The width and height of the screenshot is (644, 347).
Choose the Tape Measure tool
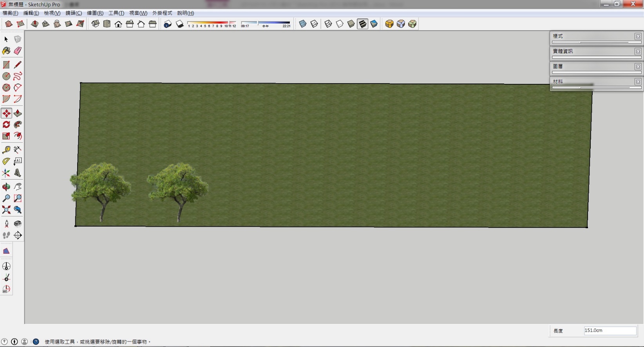tap(6, 150)
